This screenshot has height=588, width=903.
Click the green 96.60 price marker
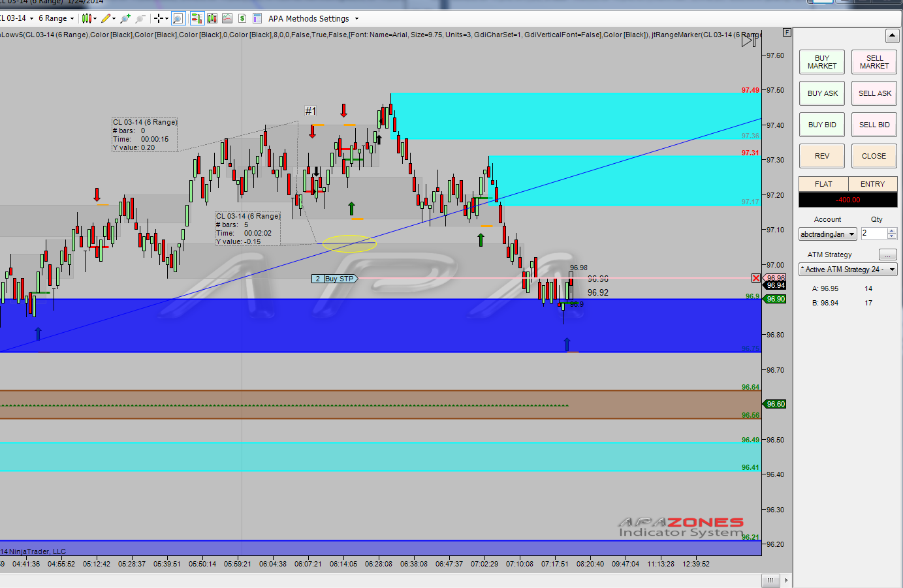click(x=776, y=404)
